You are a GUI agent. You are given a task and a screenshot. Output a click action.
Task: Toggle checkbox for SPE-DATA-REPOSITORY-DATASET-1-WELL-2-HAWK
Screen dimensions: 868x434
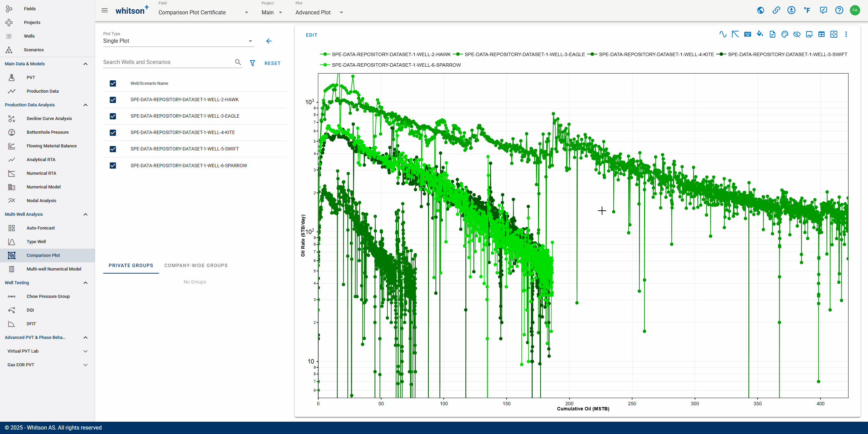tap(113, 100)
